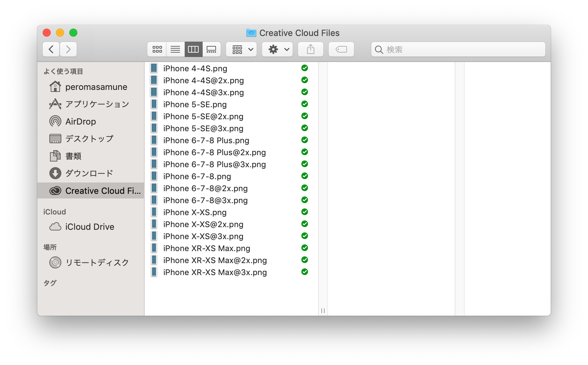The image size is (588, 365).
Task: Switch to icon view
Action: pyautogui.click(x=157, y=49)
